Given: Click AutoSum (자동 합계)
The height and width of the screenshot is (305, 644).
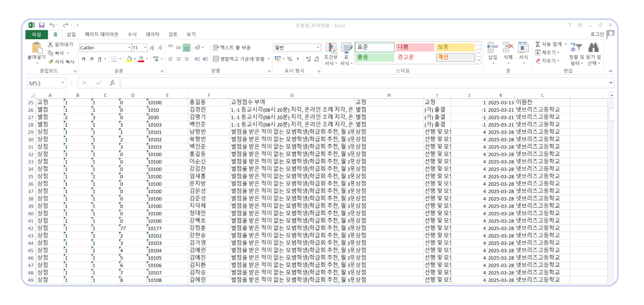Looking at the screenshot, I should click(549, 44).
